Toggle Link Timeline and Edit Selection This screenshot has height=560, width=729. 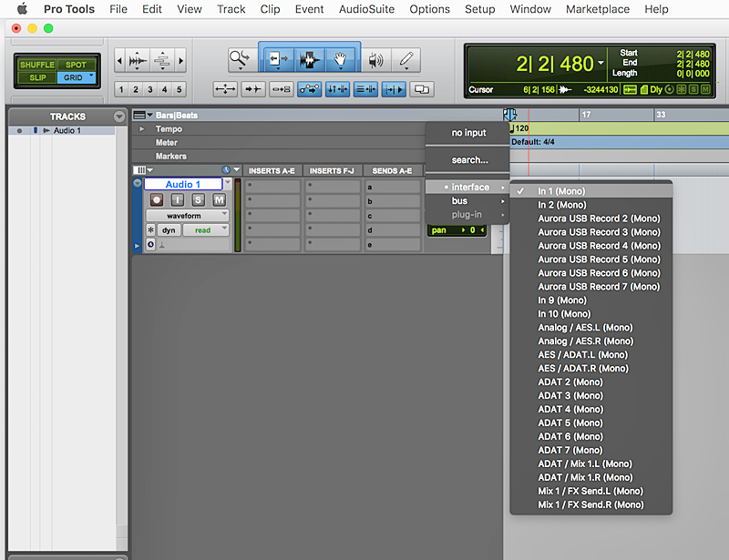pyautogui.click(x=337, y=88)
